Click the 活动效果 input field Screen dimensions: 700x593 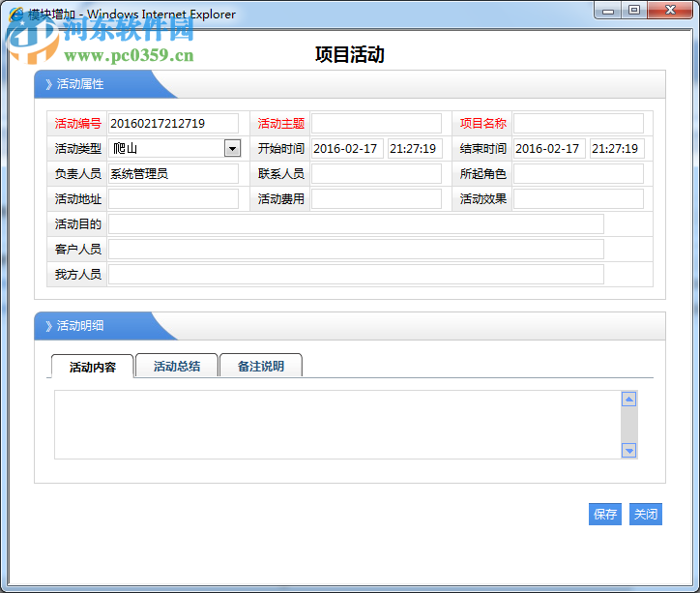(578, 198)
